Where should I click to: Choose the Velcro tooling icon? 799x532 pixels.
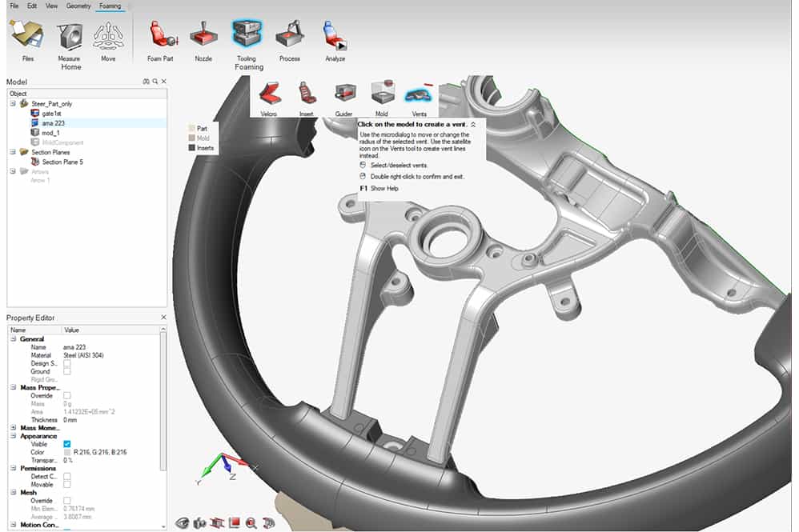tap(269, 94)
